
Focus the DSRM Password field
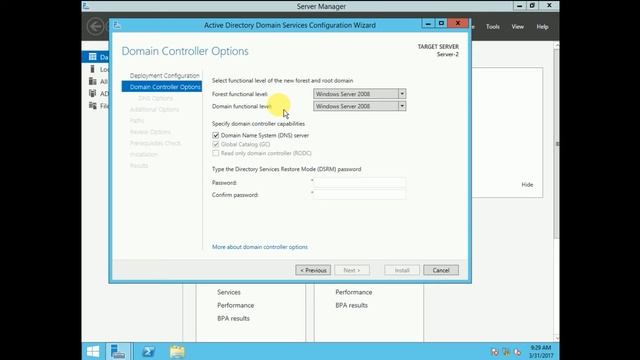359,182
